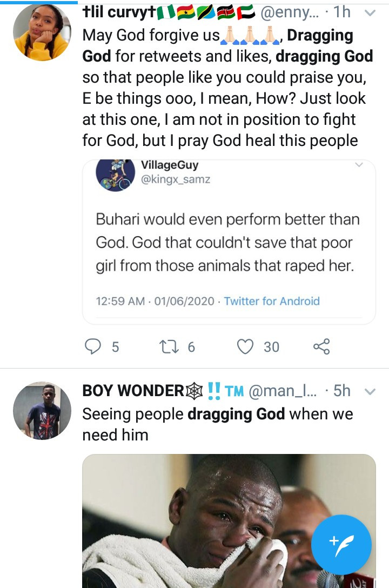
Task: Tap the BOY WONDER display name
Action: pos(133,391)
